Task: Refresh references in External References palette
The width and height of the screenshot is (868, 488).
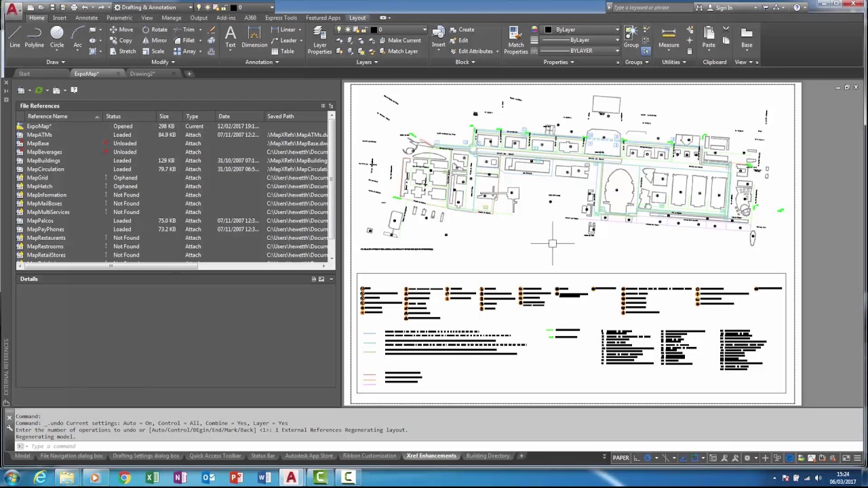Action: coord(39,90)
